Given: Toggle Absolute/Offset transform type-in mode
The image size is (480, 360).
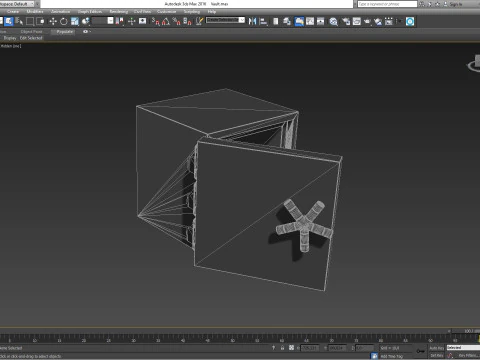Looking at the screenshot, I should coord(291,348).
